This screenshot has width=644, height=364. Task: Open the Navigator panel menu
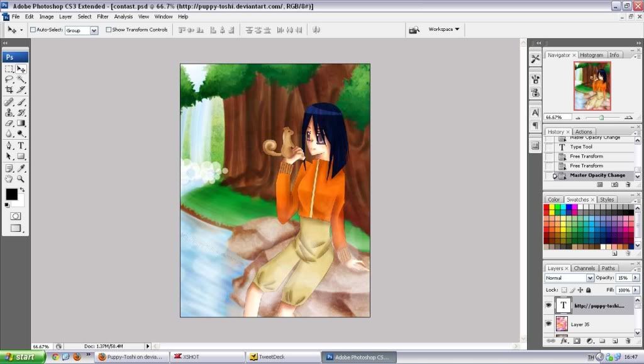638,56
